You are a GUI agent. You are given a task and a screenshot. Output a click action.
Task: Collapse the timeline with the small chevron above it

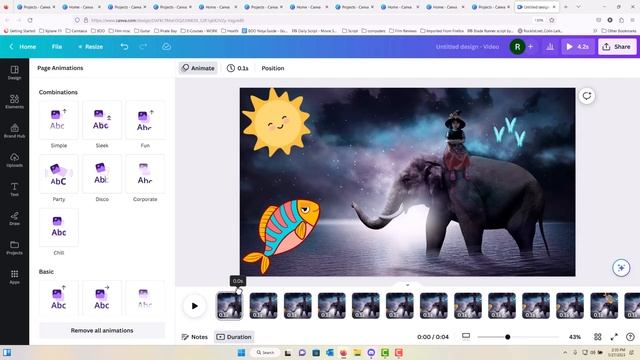[407, 285]
